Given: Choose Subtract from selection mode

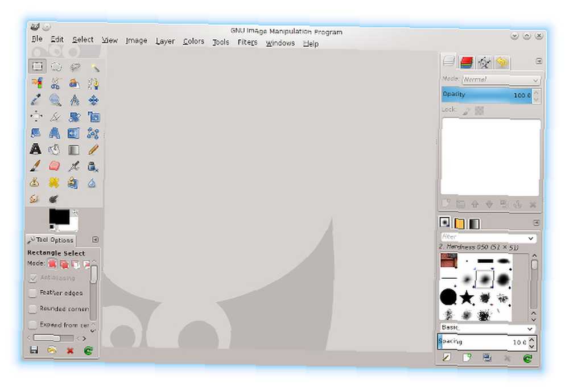Looking at the screenshot, I should (x=76, y=264).
